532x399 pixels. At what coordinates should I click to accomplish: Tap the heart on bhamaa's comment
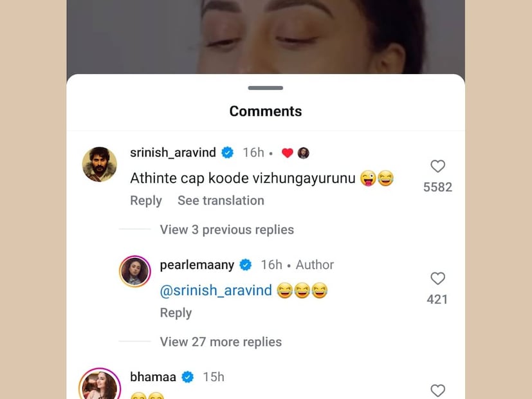(437, 390)
